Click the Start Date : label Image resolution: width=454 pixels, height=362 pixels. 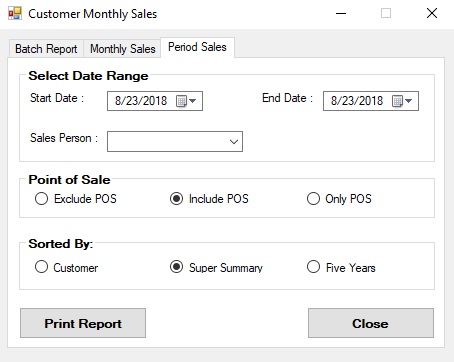tap(57, 98)
